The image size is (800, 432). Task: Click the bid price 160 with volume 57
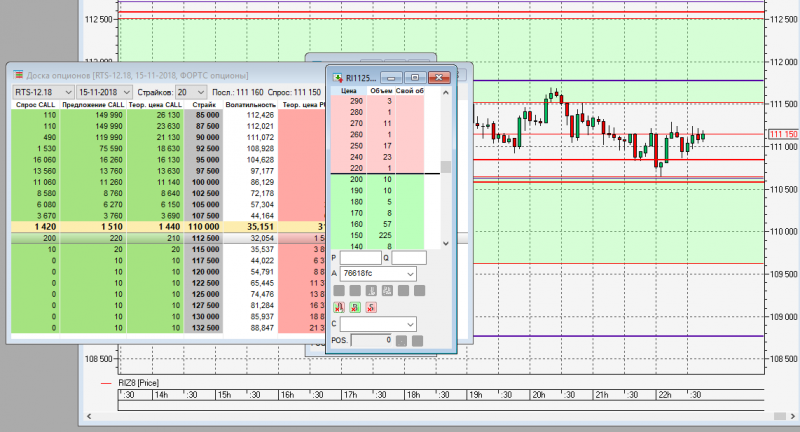point(356,224)
